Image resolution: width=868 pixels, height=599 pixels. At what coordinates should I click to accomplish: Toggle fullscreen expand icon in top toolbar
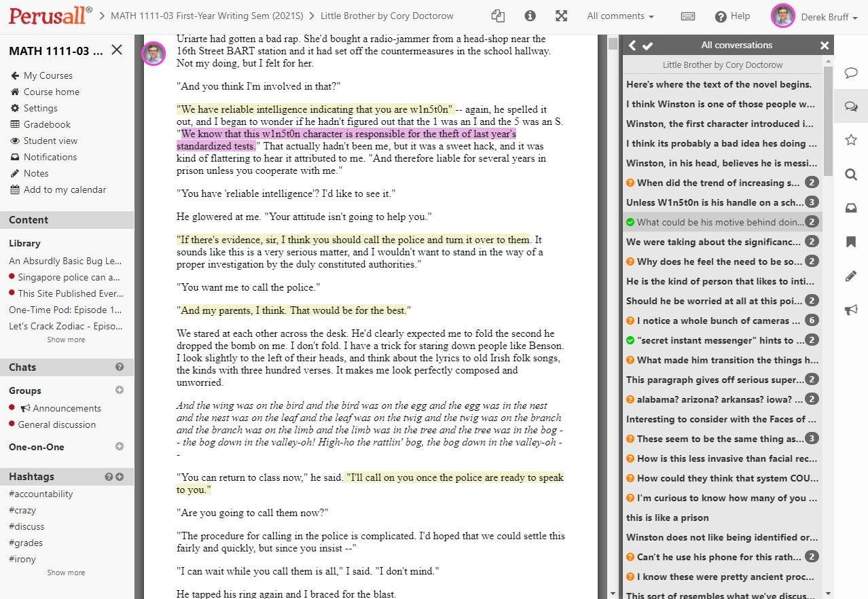[x=561, y=16]
